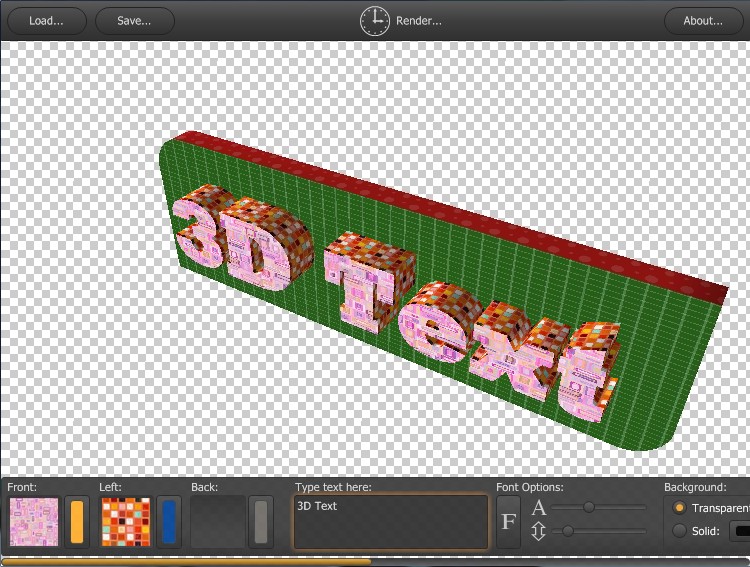This screenshot has height=567, width=750.
Task: Open the solid background black color swatch
Action: (740, 531)
